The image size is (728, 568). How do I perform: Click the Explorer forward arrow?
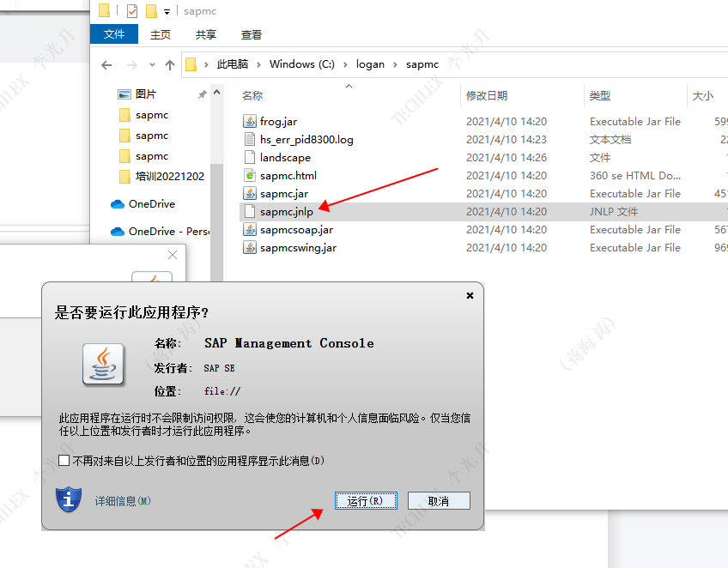coord(132,65)
